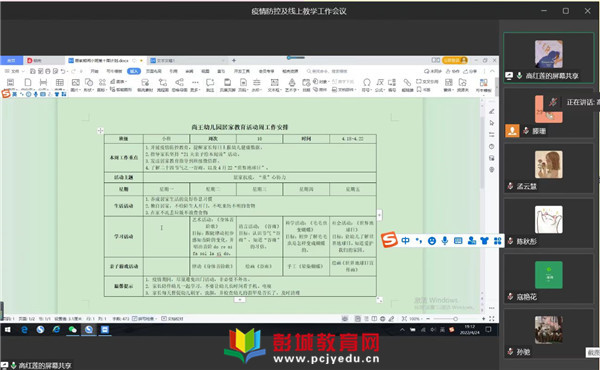Toggle fullscreen view icon in WPS status bar
This screenshot has height=370, width=600.
click(x=492, y=318)
